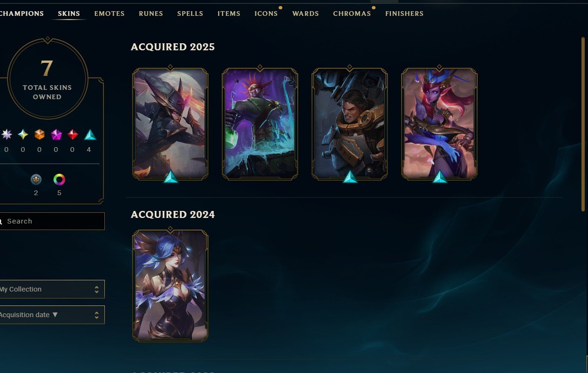588x373 pixels.
Task: Click the teal Epic rarity gem icon
Action: click(x=90, y=135)
